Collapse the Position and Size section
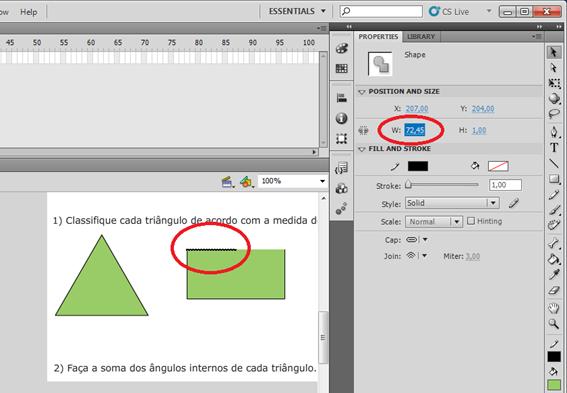 [362, 92]
